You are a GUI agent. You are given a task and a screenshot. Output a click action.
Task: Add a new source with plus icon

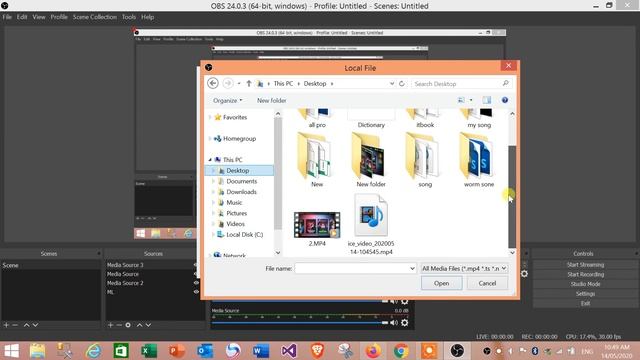(x=110, y=325)
